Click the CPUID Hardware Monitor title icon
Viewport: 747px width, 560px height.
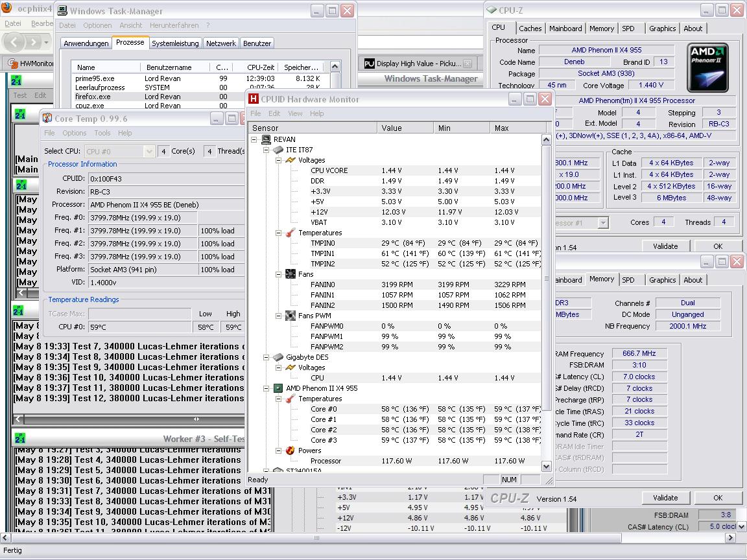pos(254,99)
